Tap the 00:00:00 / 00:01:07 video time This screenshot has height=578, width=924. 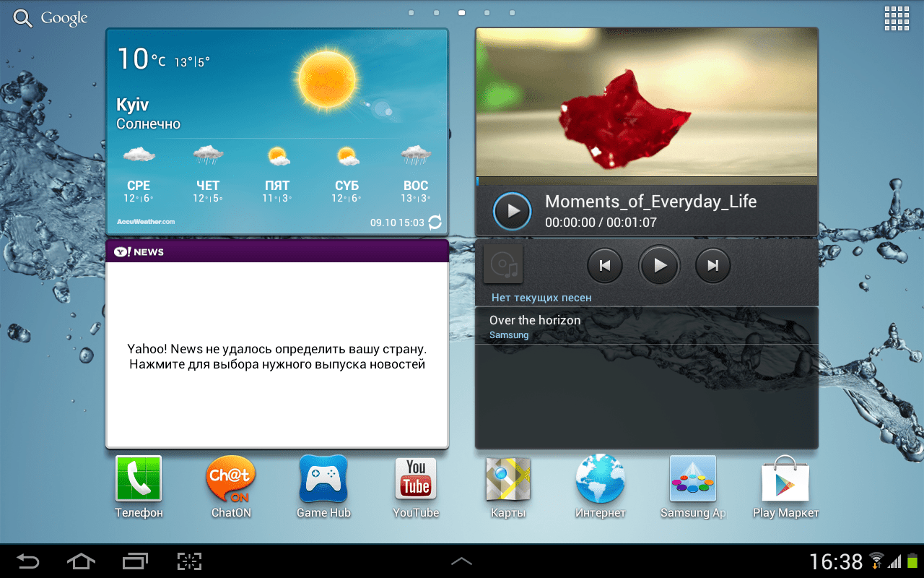pos(601,223)
